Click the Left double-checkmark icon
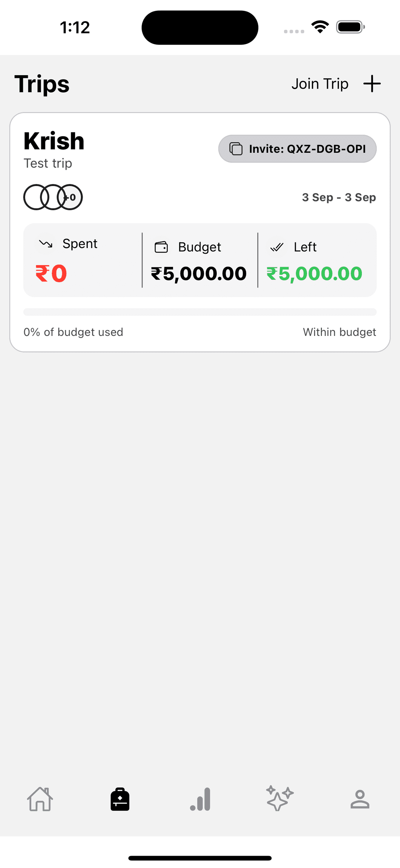400x868 pixels. [x=277, y=247]
